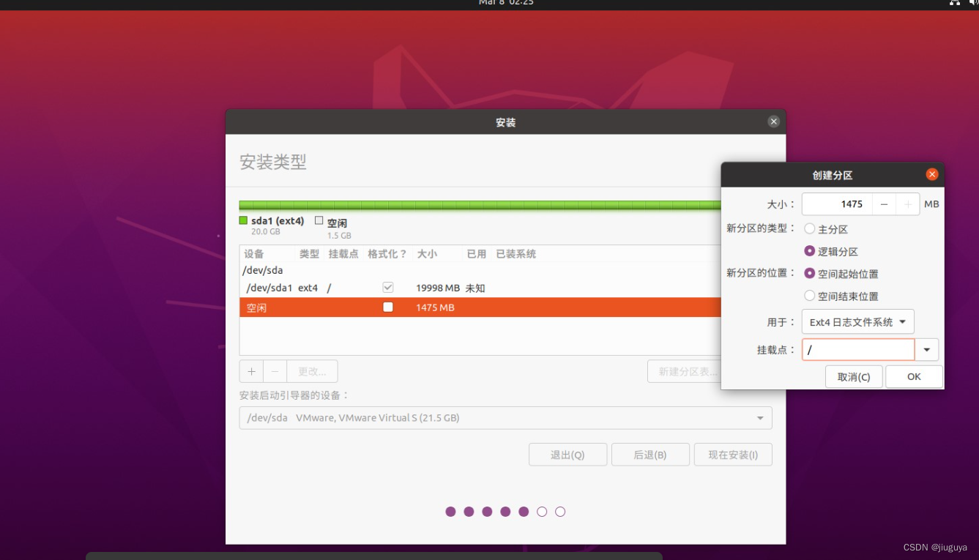Click the size field showing 1475

click(837, 204)
